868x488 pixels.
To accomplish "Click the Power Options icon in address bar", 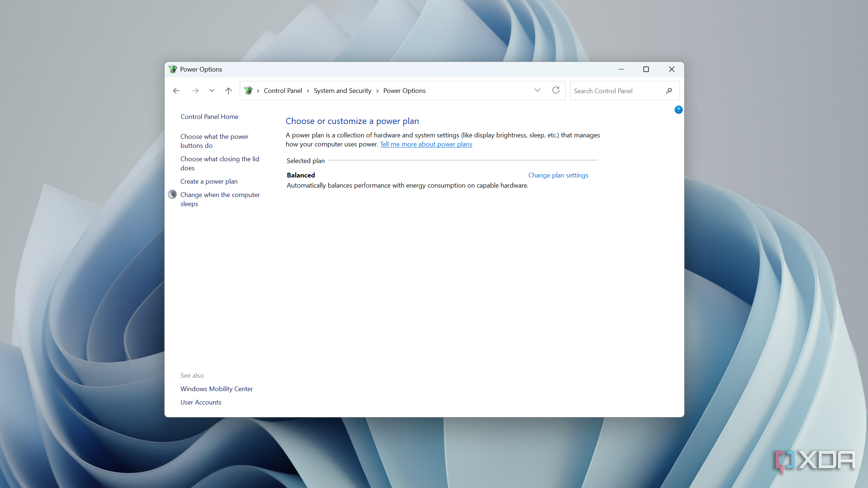I will pos(248,90).
